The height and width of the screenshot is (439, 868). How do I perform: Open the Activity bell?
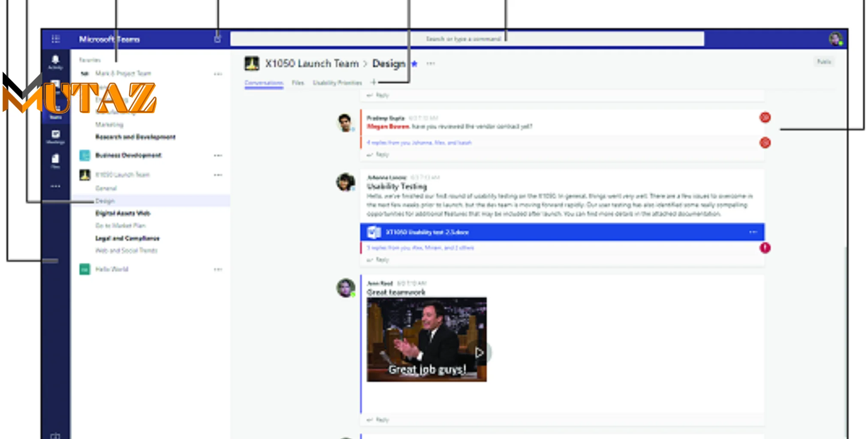[x=55, y=62]
